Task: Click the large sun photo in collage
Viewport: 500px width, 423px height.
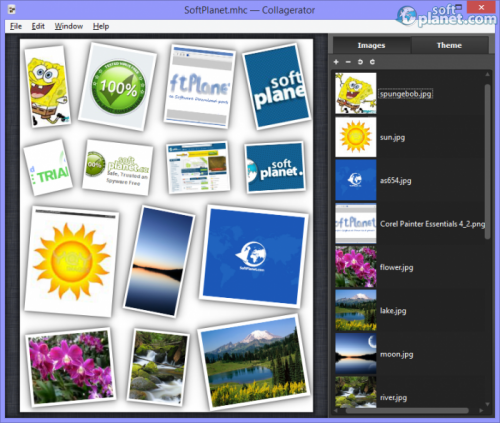Action: (71, 261)
